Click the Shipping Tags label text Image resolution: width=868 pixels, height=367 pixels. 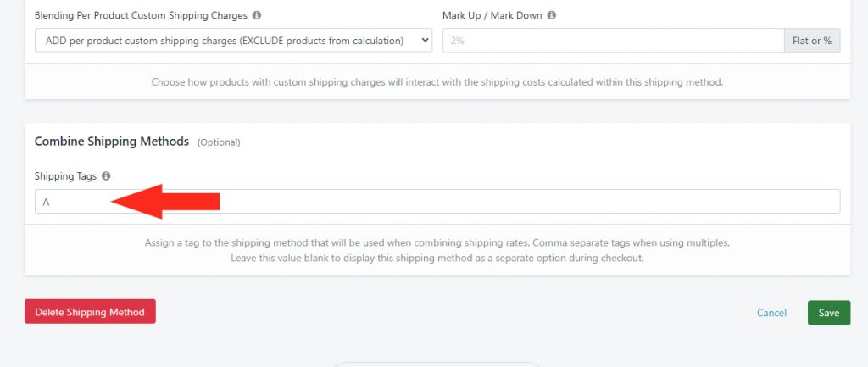pos(65,176)
